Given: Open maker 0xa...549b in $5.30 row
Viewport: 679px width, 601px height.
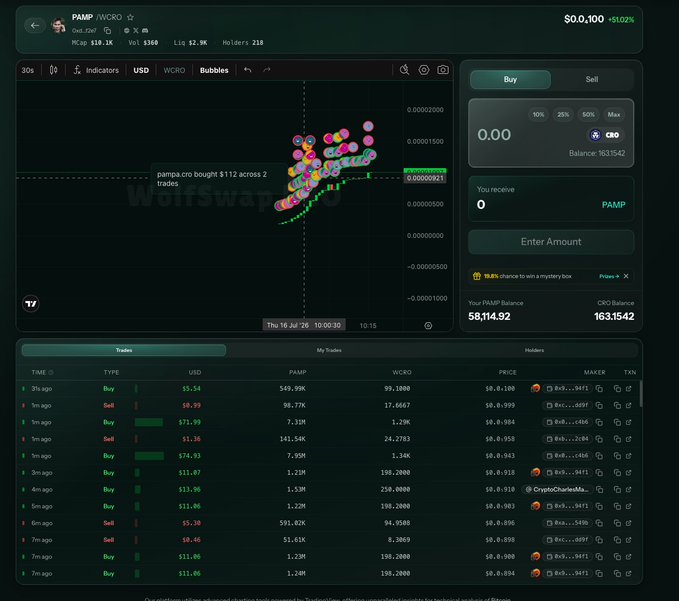Looking at the screenshot, I should coord(567,523).
